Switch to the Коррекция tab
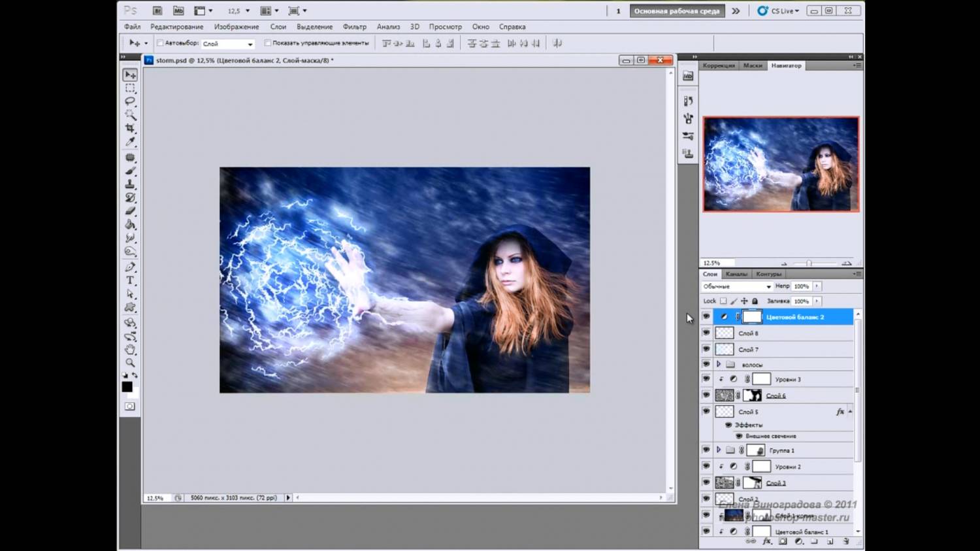The height and width of the screenshot is (551, 980). (719, 65)
